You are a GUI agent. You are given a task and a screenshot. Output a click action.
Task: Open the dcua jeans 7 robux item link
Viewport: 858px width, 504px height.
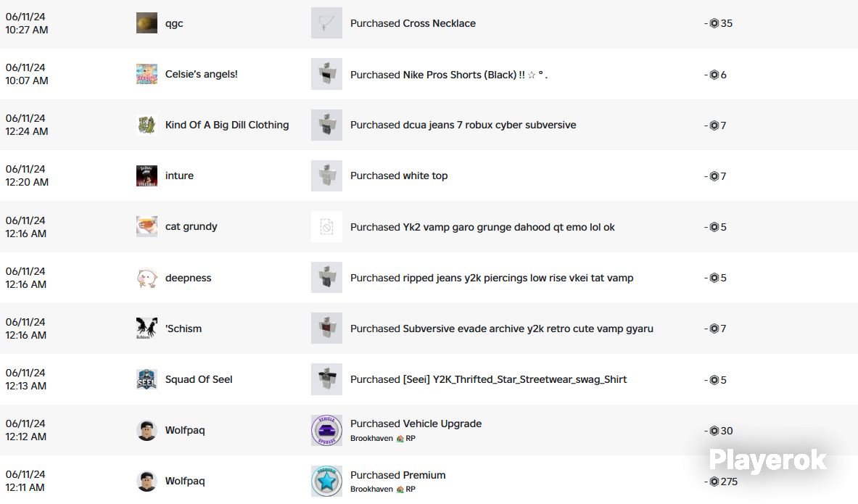489,125
